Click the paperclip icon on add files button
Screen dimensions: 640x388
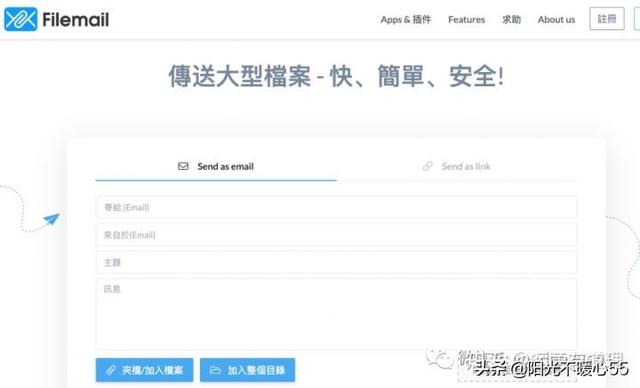pyautogui.click(x=111, y=370)
